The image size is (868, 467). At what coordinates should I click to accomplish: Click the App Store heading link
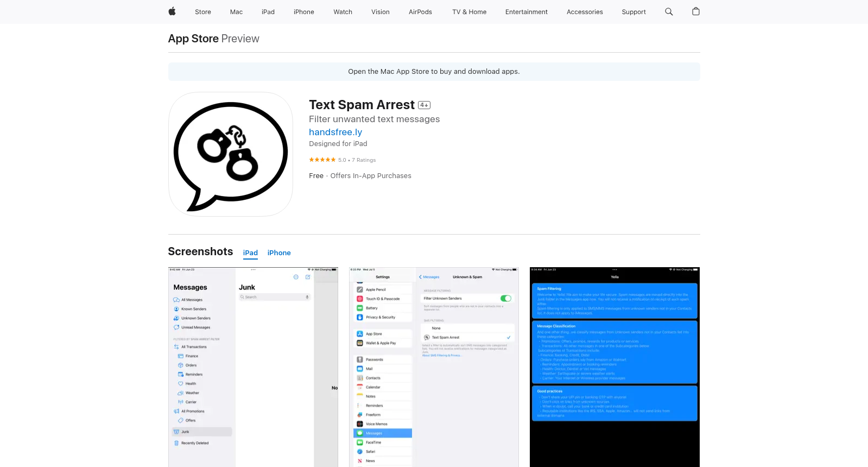193,39
